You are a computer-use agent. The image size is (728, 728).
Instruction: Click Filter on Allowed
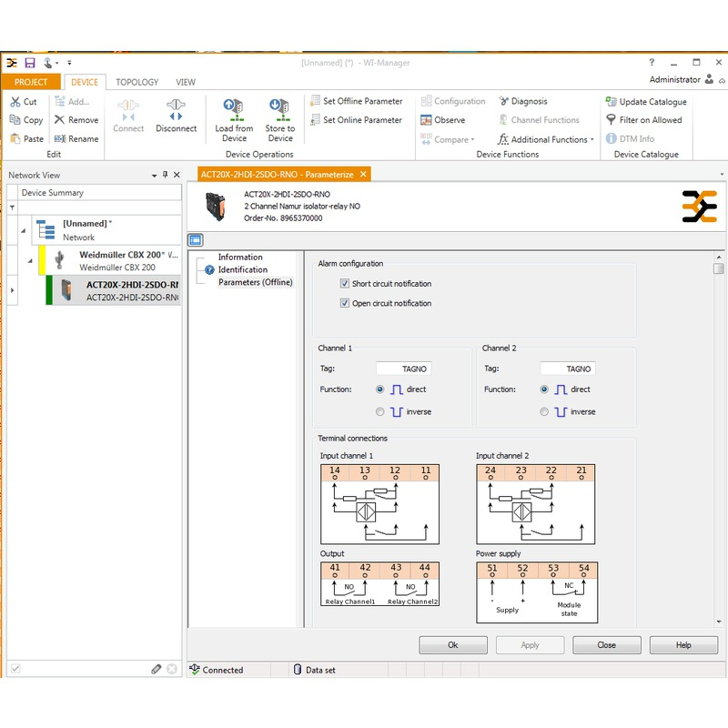(643, 120)
